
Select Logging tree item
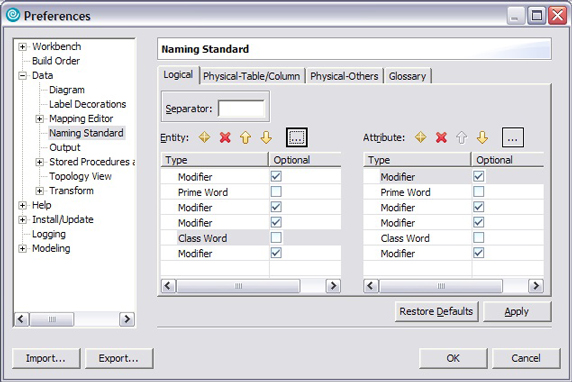tap(49, 234)
